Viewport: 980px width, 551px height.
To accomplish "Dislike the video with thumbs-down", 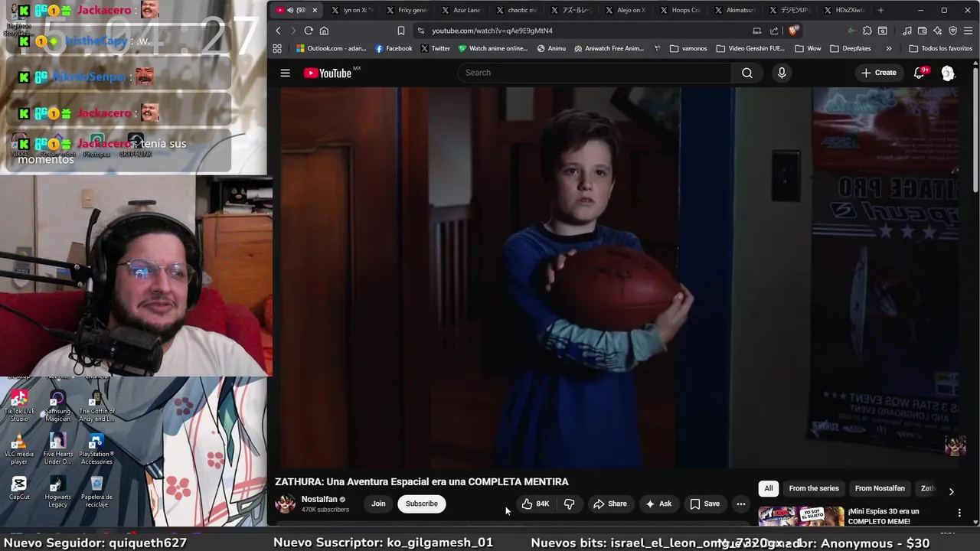I will pos(569,504).
